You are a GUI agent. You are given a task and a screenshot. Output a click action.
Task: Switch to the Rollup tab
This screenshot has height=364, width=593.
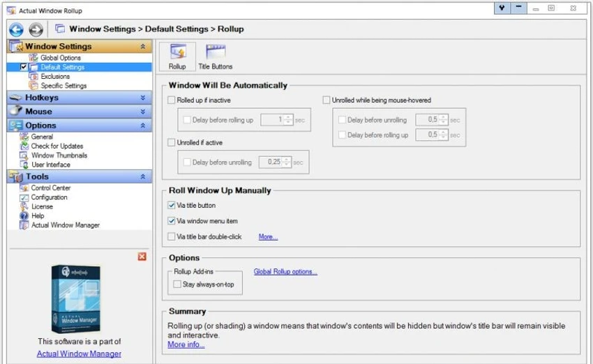177,56
